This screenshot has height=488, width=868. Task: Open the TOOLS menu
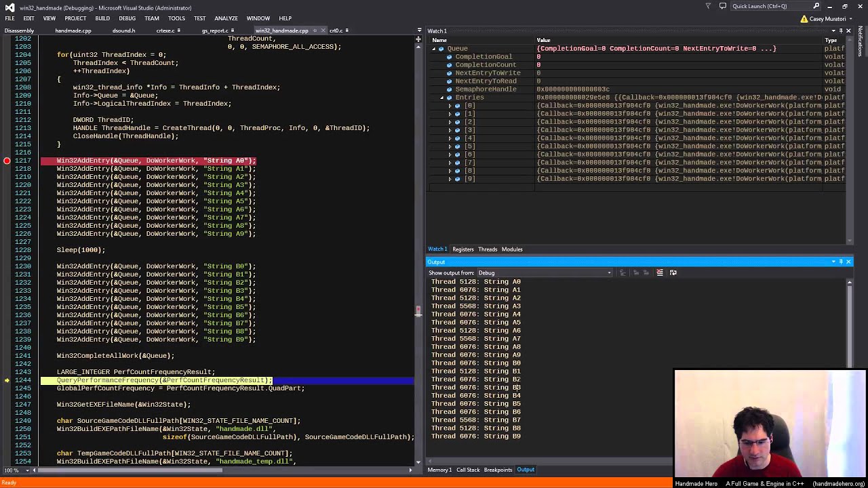pyautogui.click(x=176, y=18)
